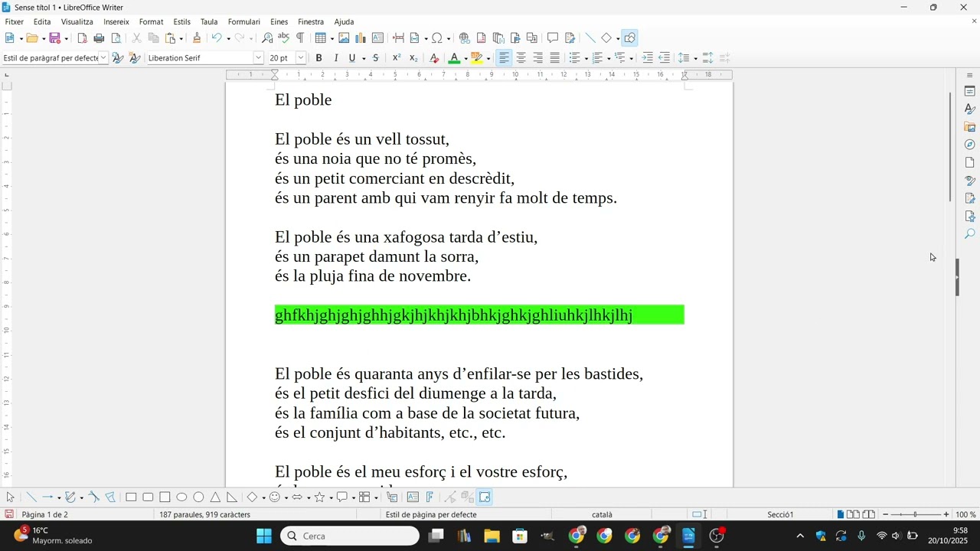Viewport: 980px width, 551px height.
Task: Select the drawing toolbar Line tool
Action: pyautogui.click(x=31, y=497)
